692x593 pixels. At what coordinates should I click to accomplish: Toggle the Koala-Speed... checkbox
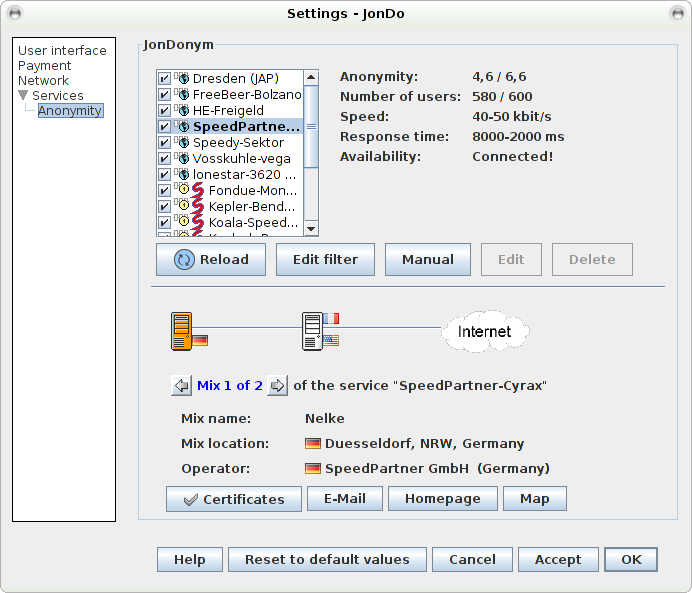click(164, 222)
